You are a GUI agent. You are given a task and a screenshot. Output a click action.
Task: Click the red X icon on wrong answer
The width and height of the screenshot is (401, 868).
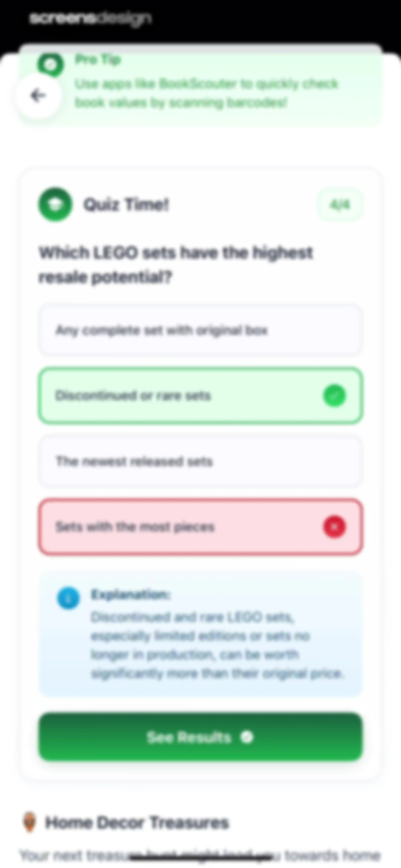334,527
